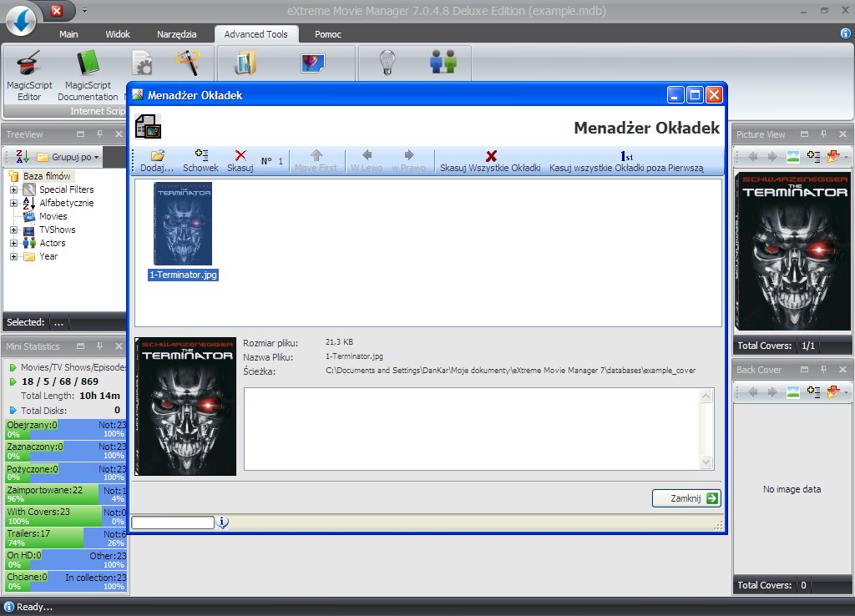Click W Lewo move left arrow
The height and width of the screenshot is (616, 855).
point(367,161)
